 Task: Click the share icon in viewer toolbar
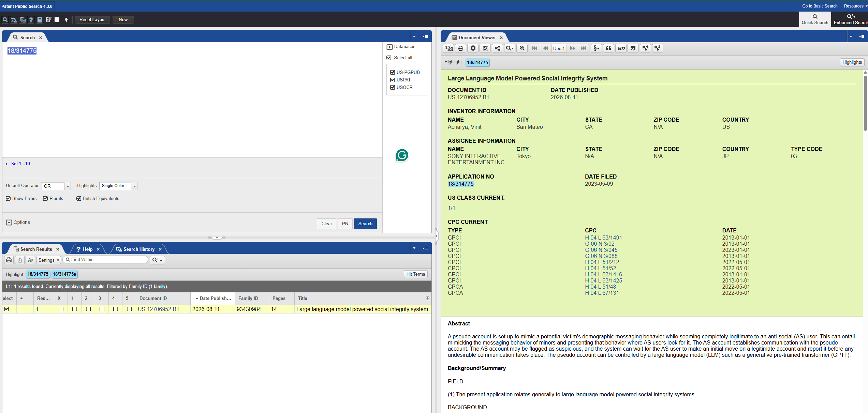pos(497,48)
